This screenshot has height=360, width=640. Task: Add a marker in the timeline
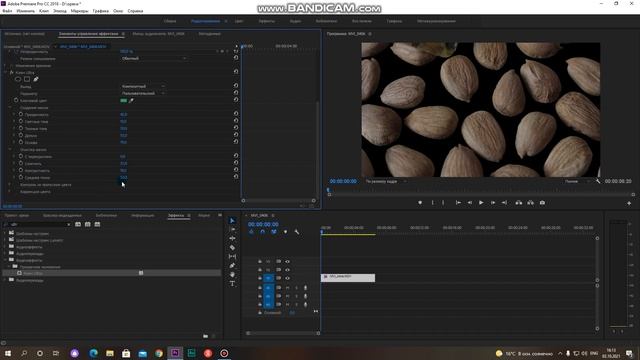[285, 232]
